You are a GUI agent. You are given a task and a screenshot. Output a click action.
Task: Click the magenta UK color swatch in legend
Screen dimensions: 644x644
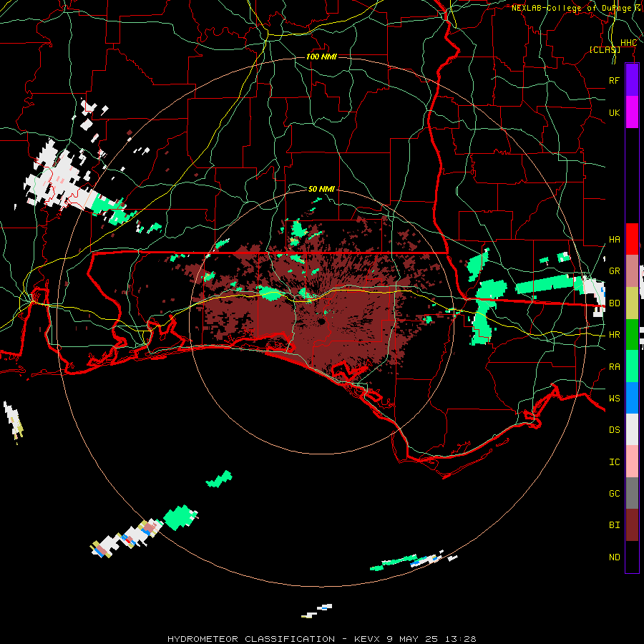click(x=632, y=112)
